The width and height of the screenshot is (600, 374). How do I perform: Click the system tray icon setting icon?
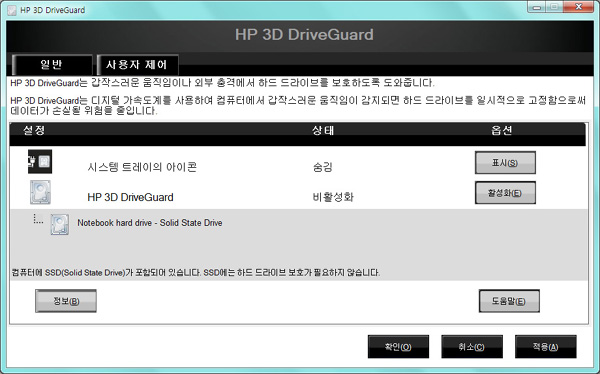point(40,162)
